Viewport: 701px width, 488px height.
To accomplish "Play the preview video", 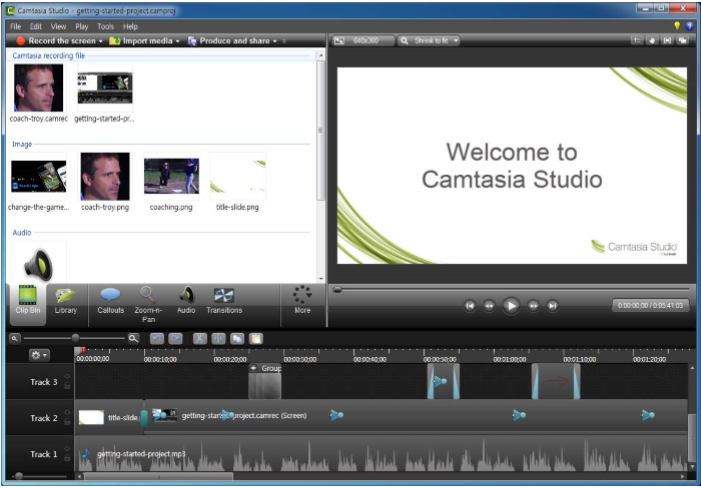I will (x=511, y=306).
